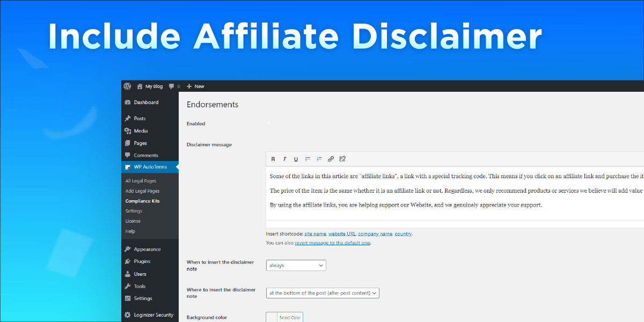Insert the company name shortcode

coord(376,234)
